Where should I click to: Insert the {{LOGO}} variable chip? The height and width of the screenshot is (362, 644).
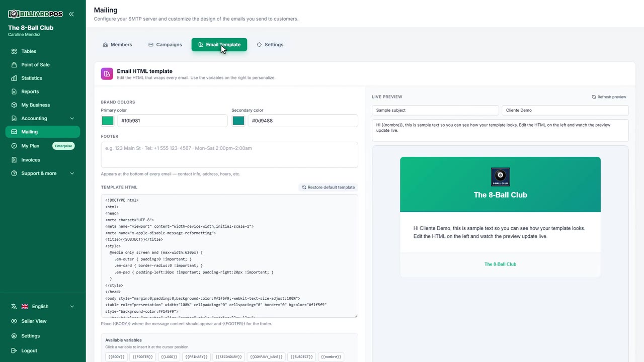pyautogui.click(x=169, y=357)
